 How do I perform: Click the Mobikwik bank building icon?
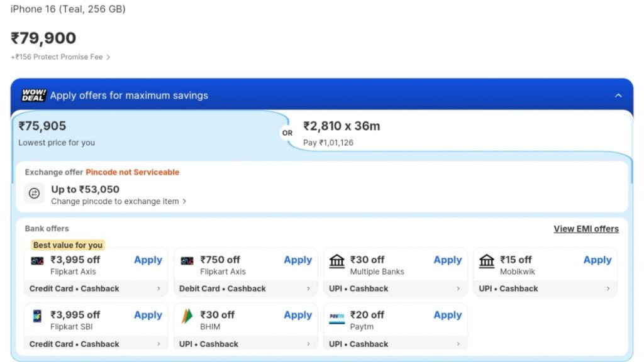(x=487, y=261)
